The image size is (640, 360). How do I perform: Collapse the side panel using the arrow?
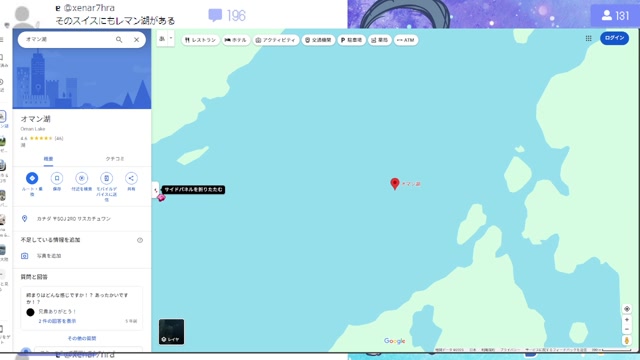[156, 190]
